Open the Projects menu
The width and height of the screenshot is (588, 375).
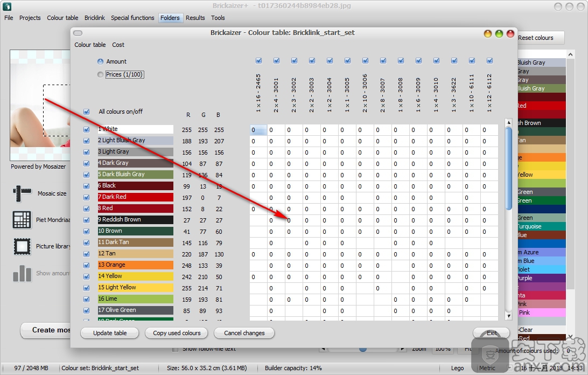point(30,18)
